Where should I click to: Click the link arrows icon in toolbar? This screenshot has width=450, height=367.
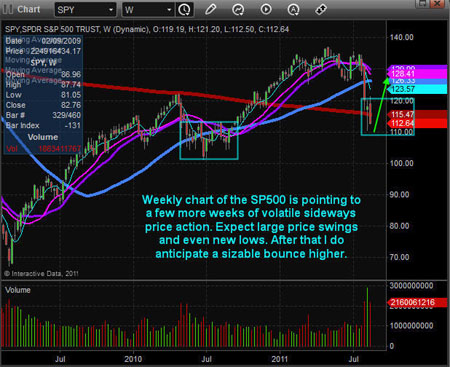(x=321, y=9)
